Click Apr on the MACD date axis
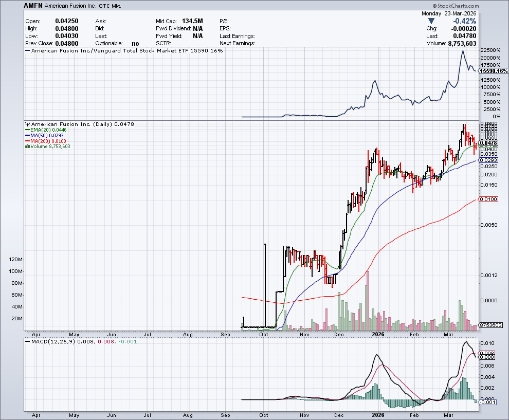509x420 pixels. (36, 415)
